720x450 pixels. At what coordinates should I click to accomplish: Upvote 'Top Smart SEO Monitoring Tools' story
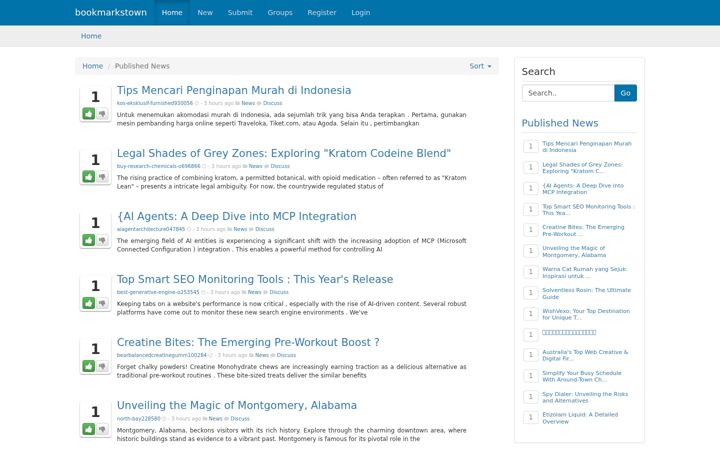[89, 303]
